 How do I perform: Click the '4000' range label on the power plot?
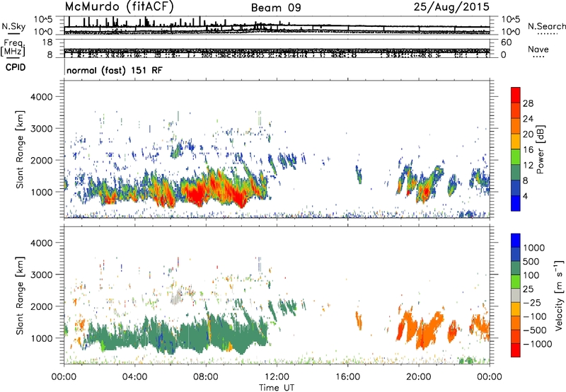pyautogui.click(x=41, y=97)
